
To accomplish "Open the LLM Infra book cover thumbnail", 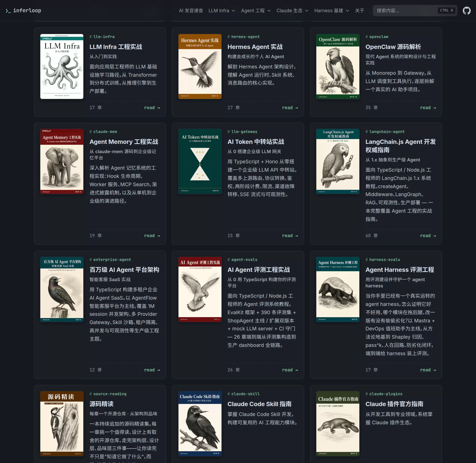I will 62,66.
